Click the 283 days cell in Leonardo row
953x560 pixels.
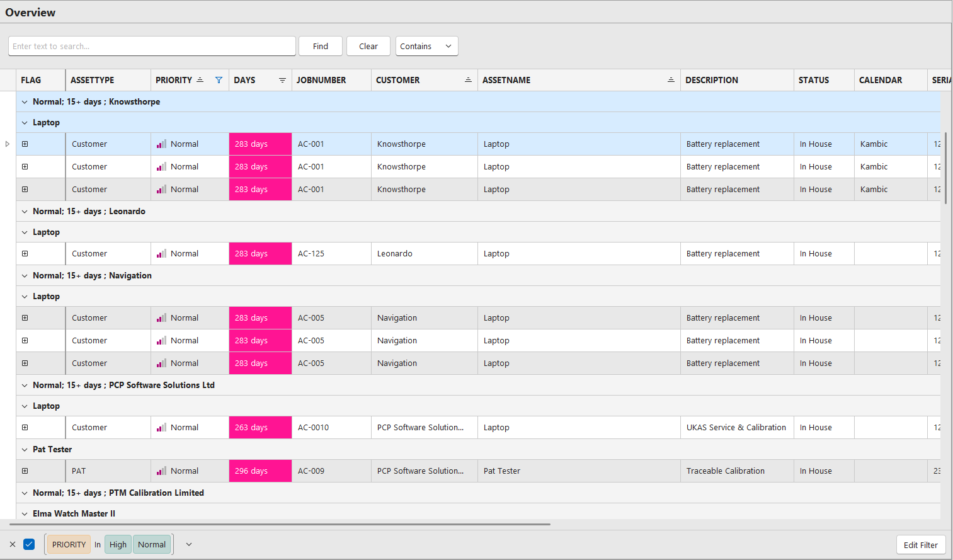click(x=260, y=254)
